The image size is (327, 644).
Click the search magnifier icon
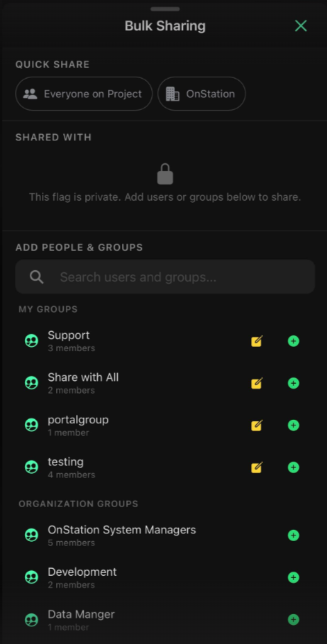37,277
